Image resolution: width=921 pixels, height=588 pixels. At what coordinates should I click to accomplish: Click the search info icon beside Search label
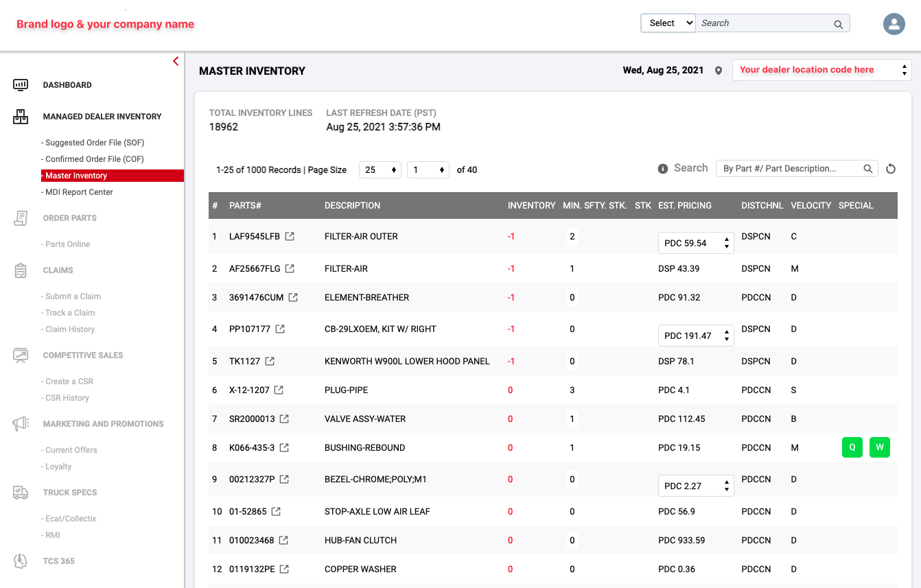coord(663,169)
